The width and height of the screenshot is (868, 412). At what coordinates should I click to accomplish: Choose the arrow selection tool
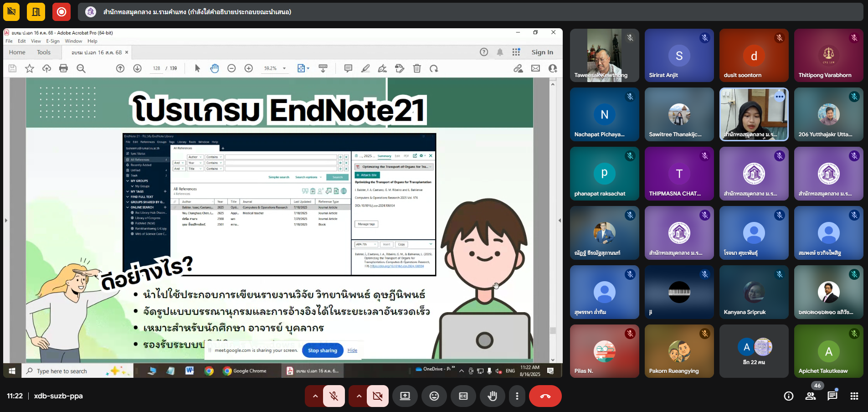coord(197,68)
